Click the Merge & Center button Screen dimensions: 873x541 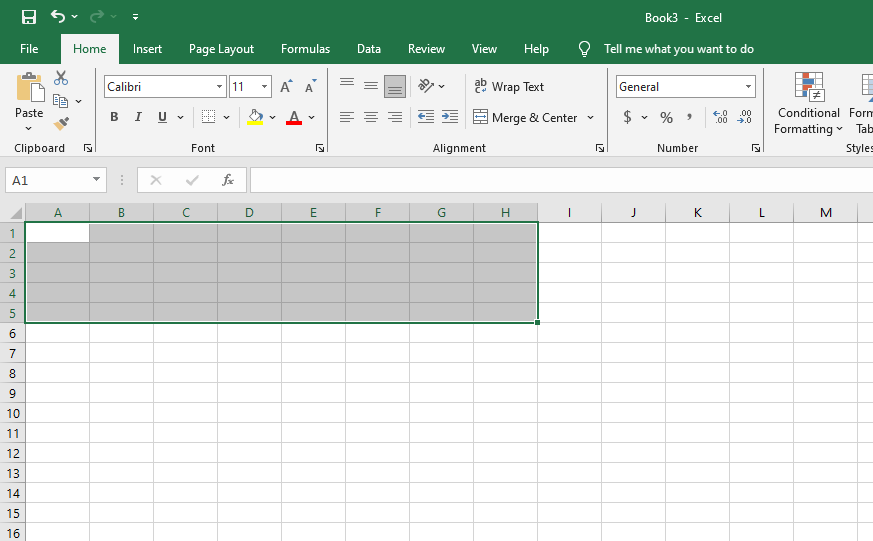click(525, 117)
